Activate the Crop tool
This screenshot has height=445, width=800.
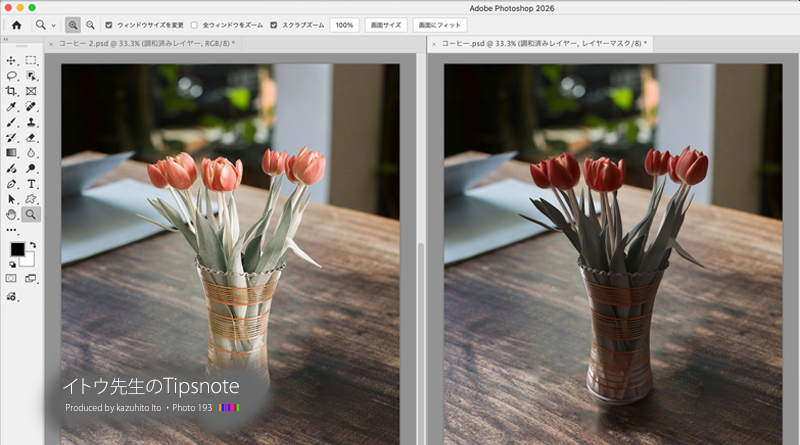tap(11, 91)
